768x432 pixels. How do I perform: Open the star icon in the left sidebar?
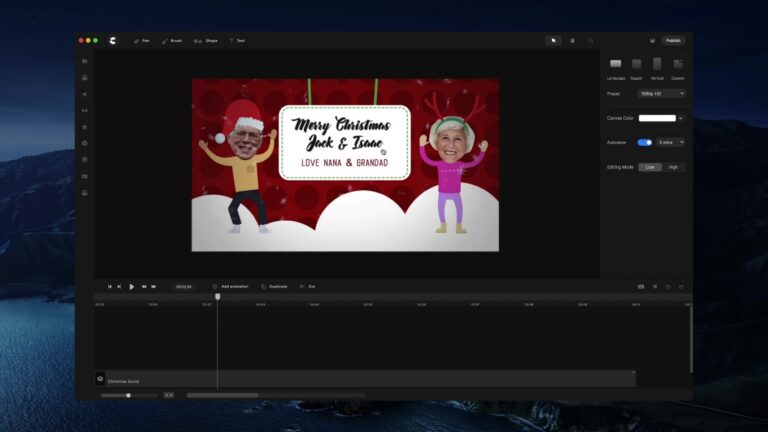pos(85,127)
